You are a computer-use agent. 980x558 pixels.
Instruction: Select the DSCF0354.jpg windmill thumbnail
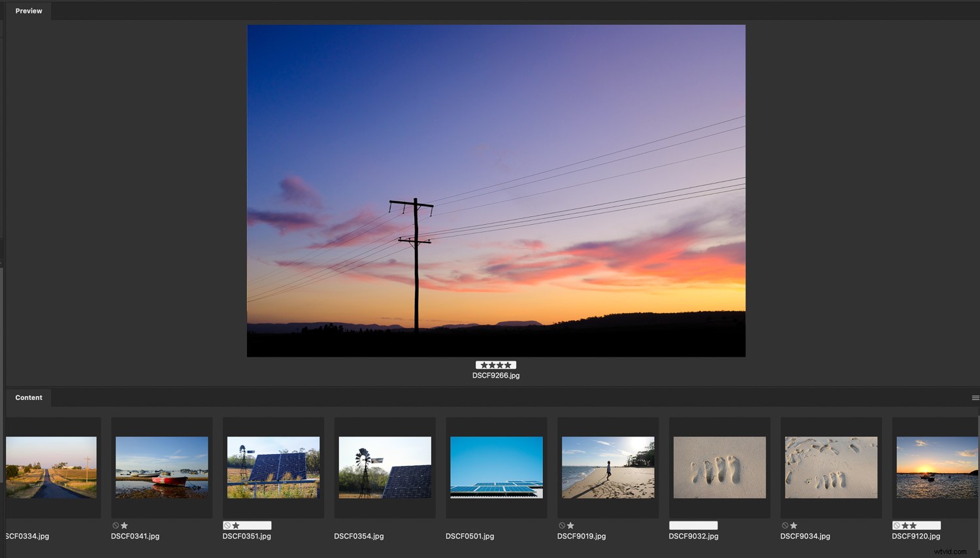(x=384, y=467)
